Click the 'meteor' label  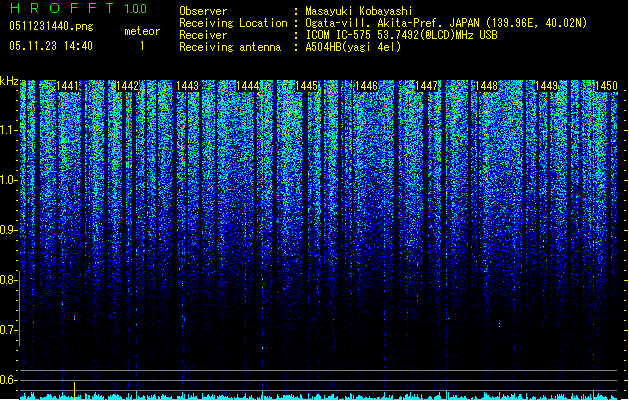[x=142, y=31]
